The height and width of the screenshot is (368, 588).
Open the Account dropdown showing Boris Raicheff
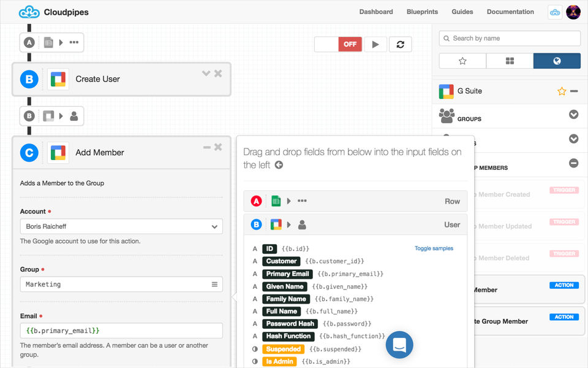click(121, 226)
